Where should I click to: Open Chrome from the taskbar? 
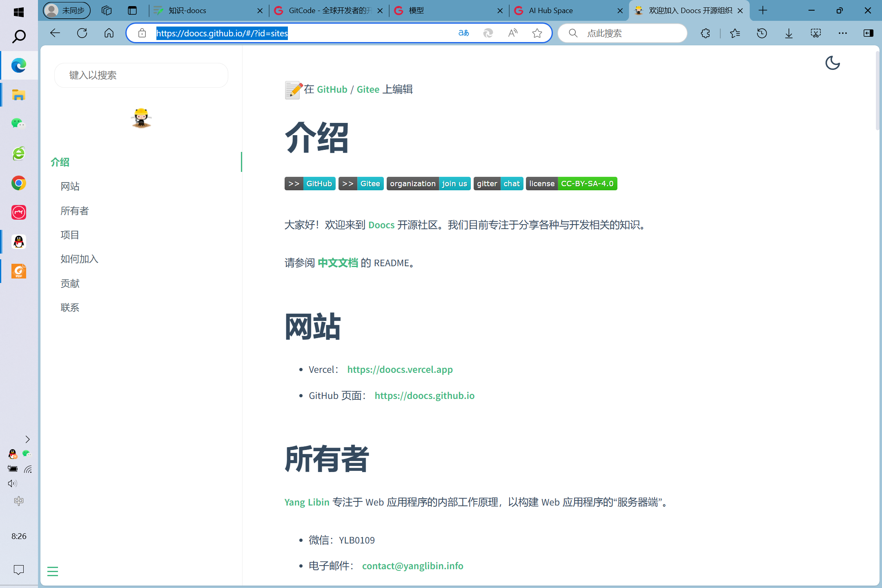(19, 183)
